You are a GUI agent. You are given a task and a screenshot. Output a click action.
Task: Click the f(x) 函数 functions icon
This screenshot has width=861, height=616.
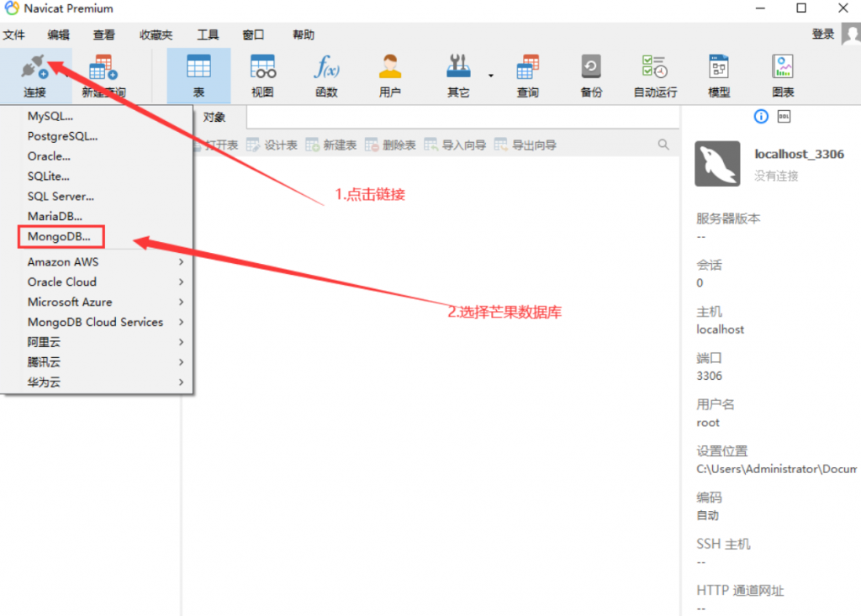click(x=325, y=75)
